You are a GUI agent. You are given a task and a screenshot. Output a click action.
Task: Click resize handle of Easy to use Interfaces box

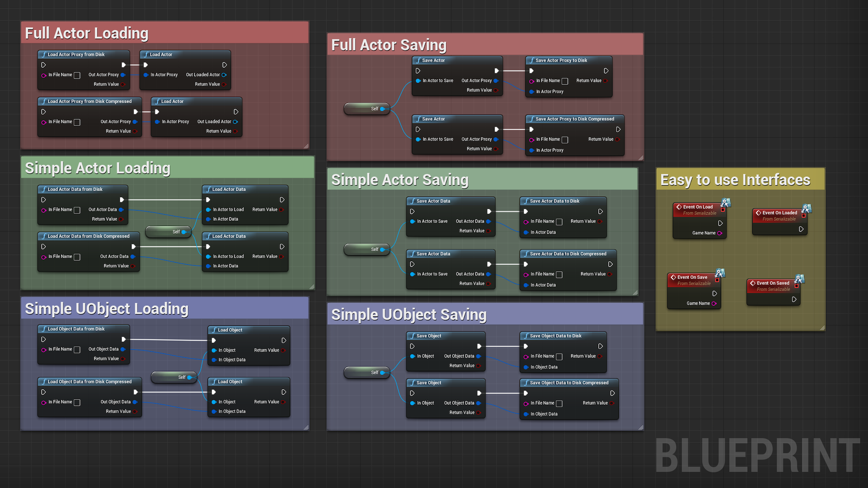coord(822,328)
